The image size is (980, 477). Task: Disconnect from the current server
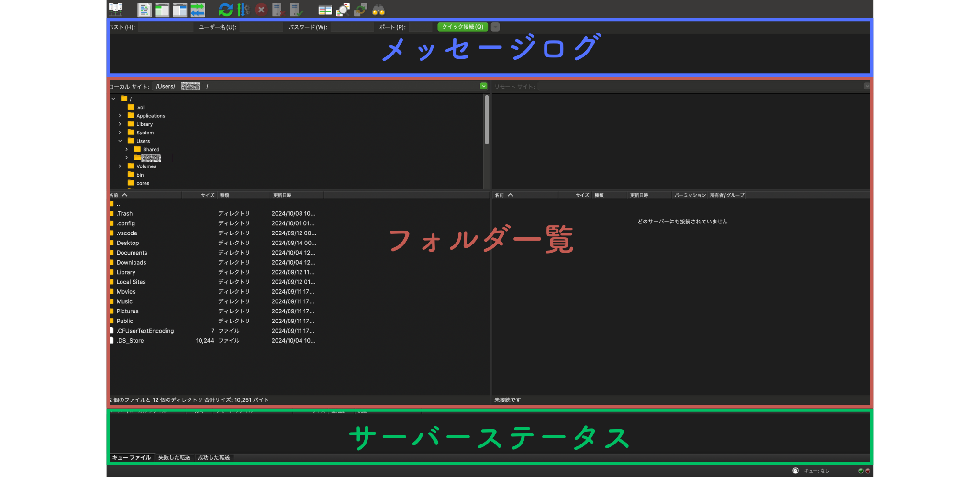(278, 9)
